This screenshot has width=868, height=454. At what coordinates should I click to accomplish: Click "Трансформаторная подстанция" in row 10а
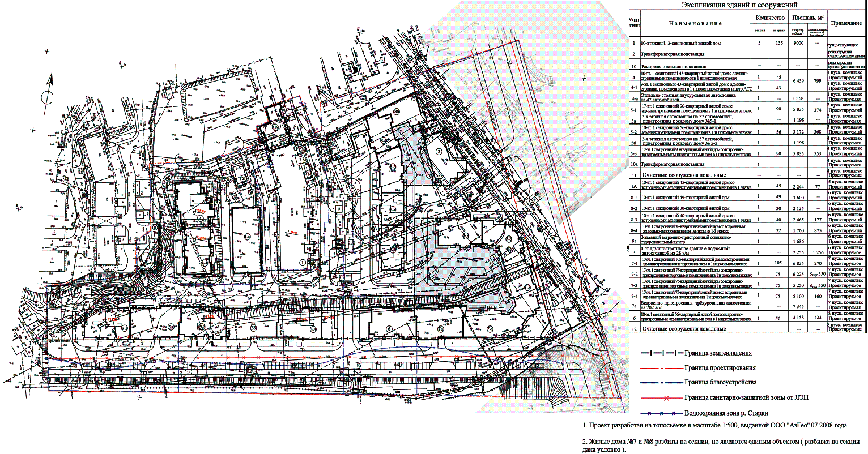click(673, 165)
